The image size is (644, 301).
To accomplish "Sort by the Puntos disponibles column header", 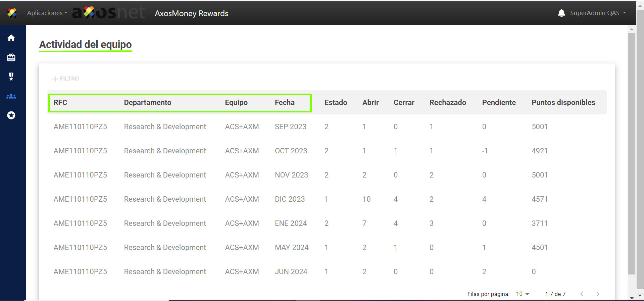I will tap(563, 103).
